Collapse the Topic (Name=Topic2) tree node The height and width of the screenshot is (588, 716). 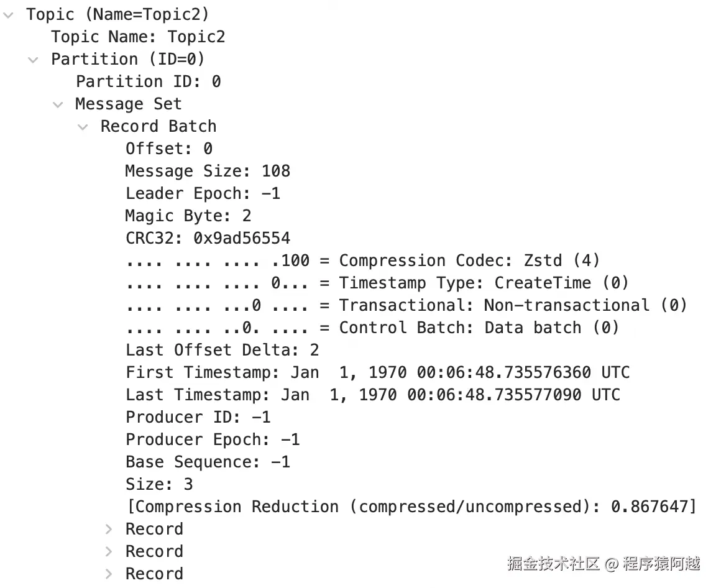[9, 14]
